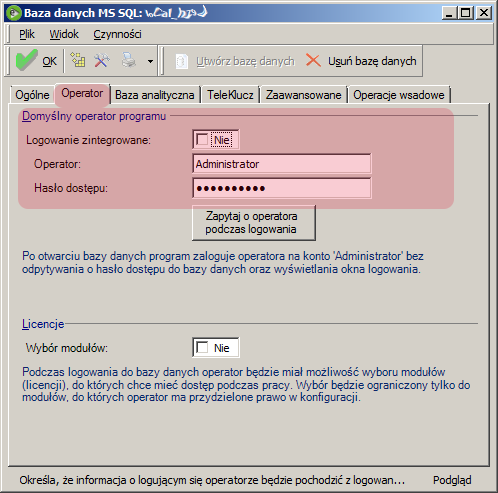The image size is (498, 493).
Task: Click the 'Wybór modułów:' label
Action: 67,348
